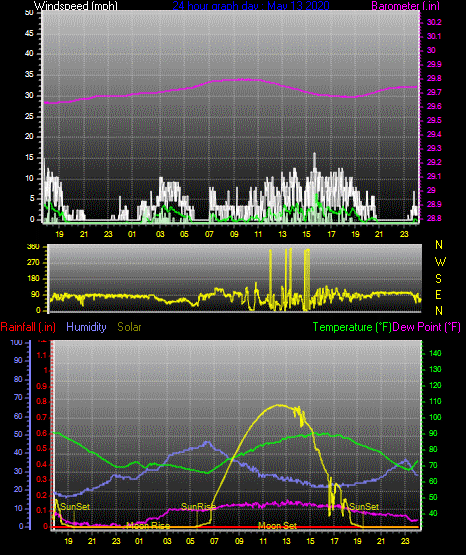Click the "0.8" rainfall axis value
The height and width of the screenshot is (555, 466).
pos(42,402)
